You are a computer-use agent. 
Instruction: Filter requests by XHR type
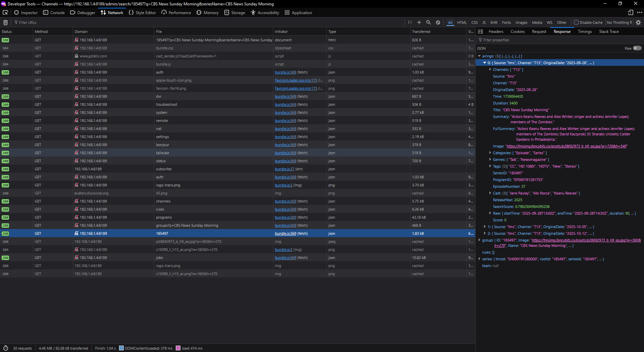coord(494,23)
